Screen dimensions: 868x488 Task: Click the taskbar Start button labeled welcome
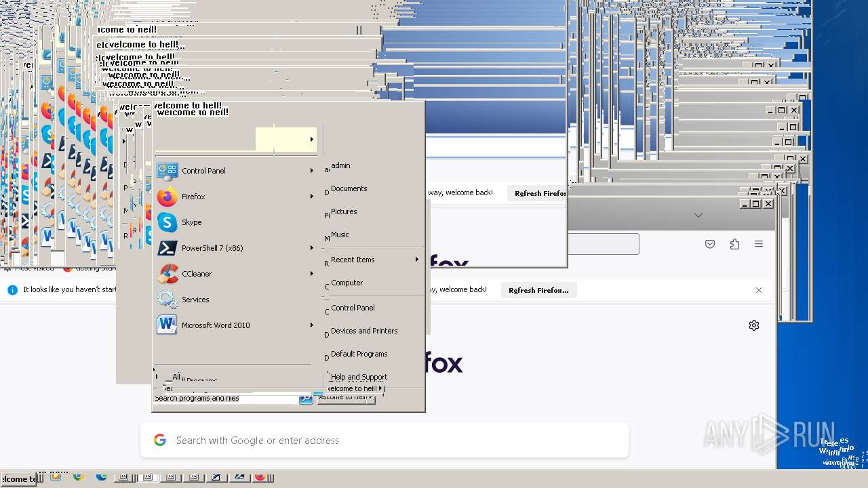[19, 479]
